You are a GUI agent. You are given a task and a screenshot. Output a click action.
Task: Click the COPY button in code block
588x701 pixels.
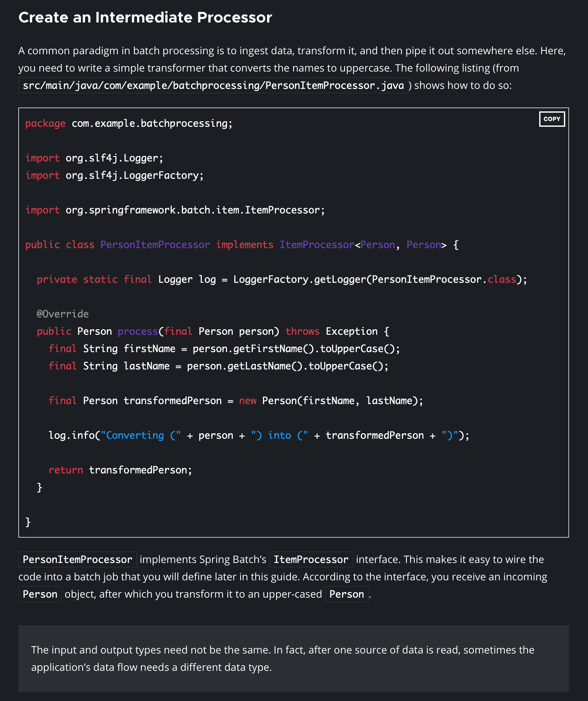(x=552, y=119)
